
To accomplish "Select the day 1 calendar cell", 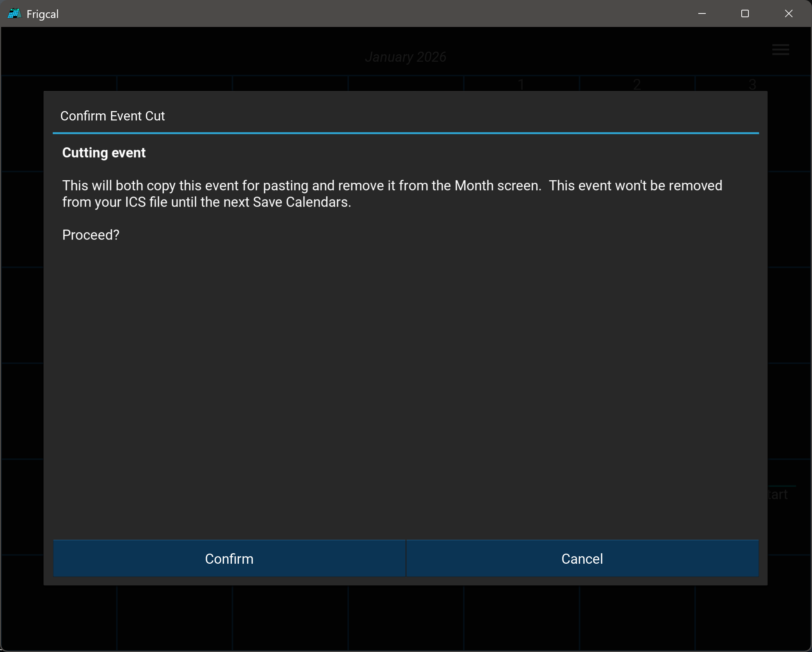I will tap(521, 84).
